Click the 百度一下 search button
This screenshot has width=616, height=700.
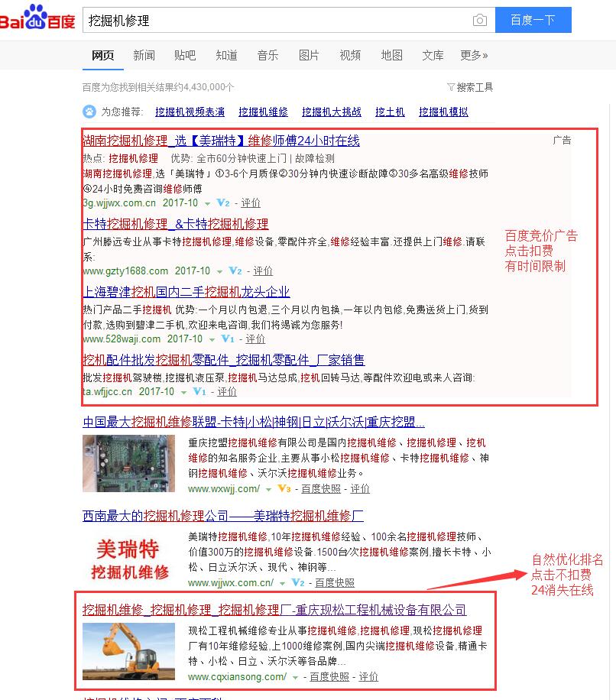[x=533, y=20]
